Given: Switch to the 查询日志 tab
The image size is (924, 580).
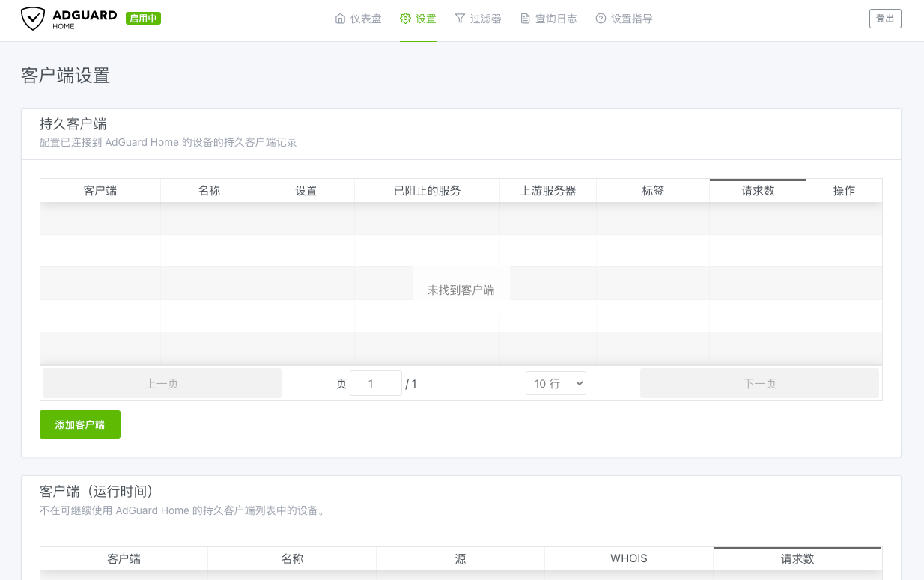Looking at the screenshot, I should [549, 18].
